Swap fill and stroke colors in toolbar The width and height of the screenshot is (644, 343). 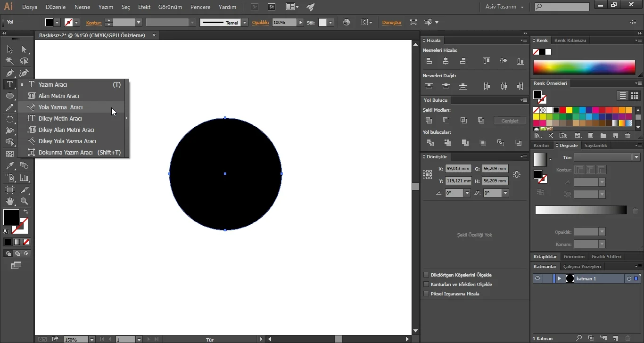click(x=26, y=212)
